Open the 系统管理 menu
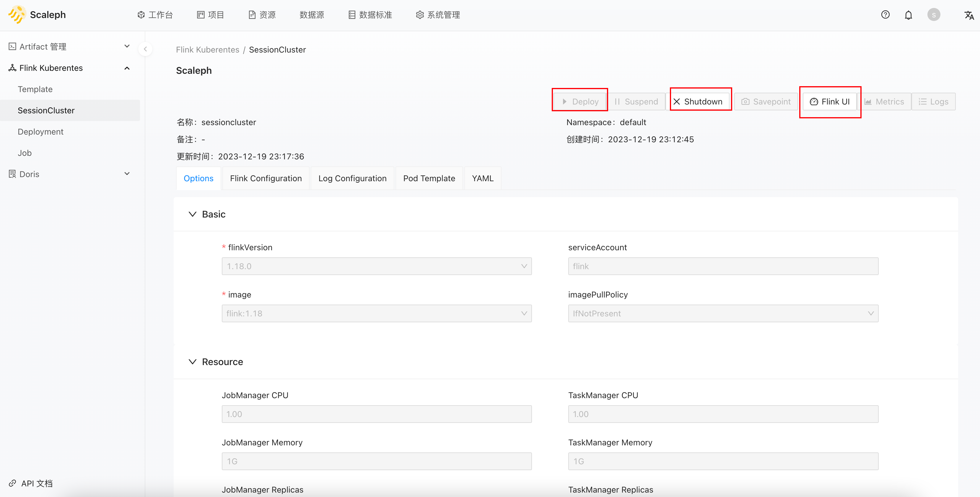The width and height of the screenshot is (980, 497). pos(438,15)
